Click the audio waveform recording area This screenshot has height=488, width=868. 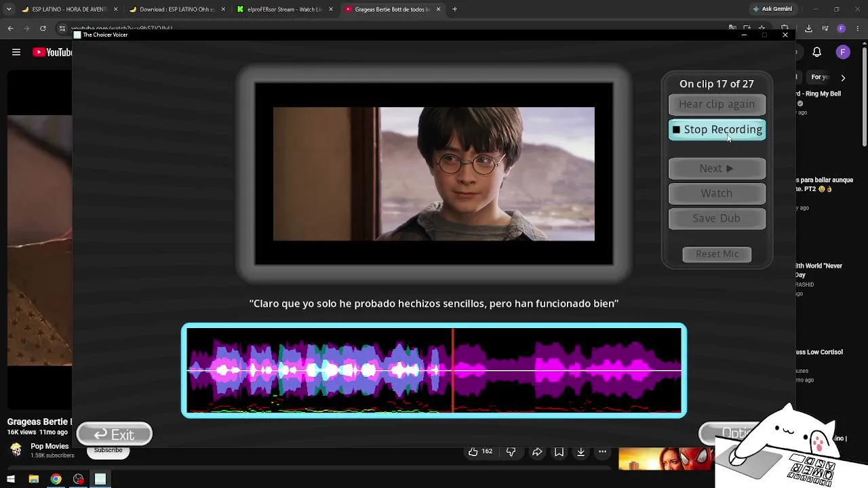click(434, 370)
